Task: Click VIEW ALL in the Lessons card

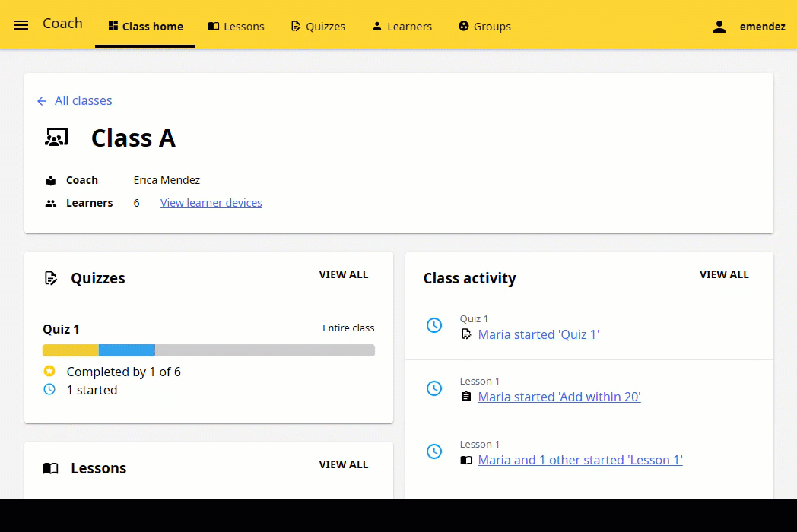Action: [x=344, y=464]
